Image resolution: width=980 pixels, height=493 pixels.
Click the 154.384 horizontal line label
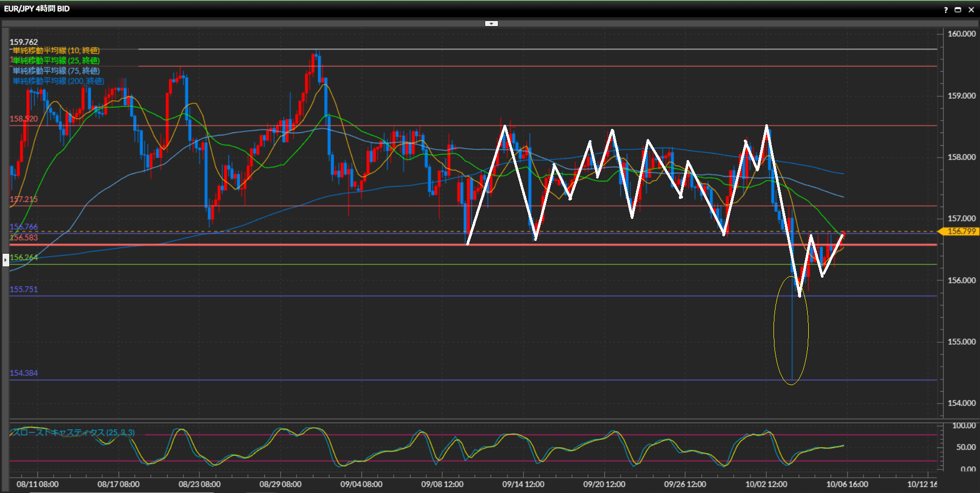pos(24,373)
